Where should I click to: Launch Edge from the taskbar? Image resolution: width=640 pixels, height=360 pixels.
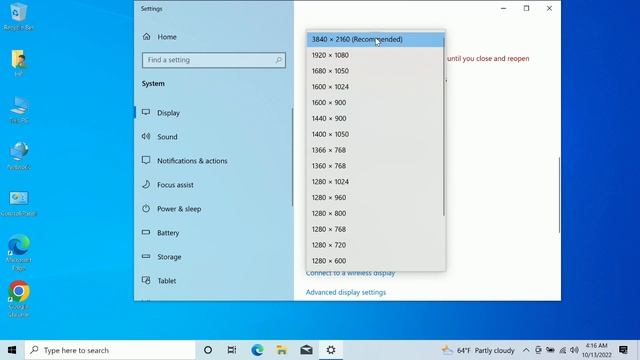point(257,350)
